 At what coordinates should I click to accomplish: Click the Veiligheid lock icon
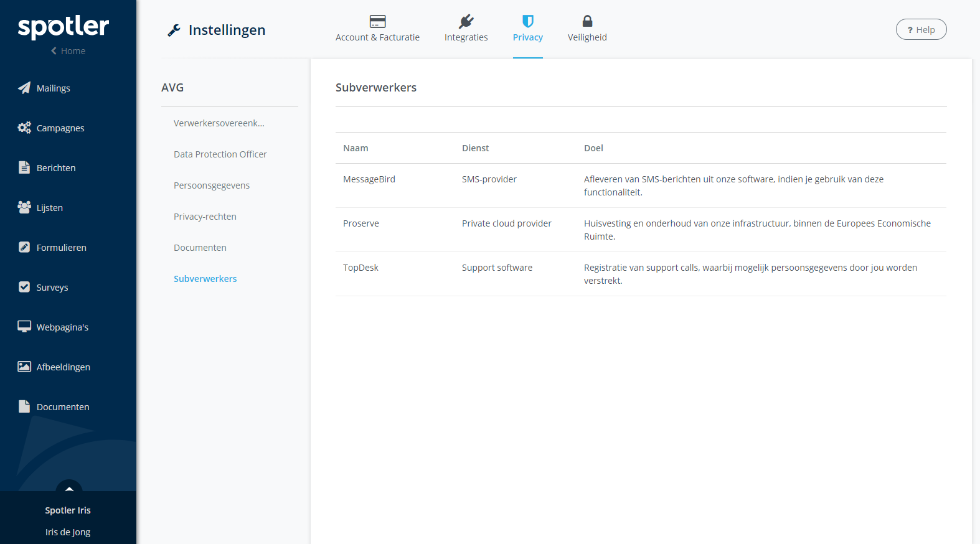(587, 21)
